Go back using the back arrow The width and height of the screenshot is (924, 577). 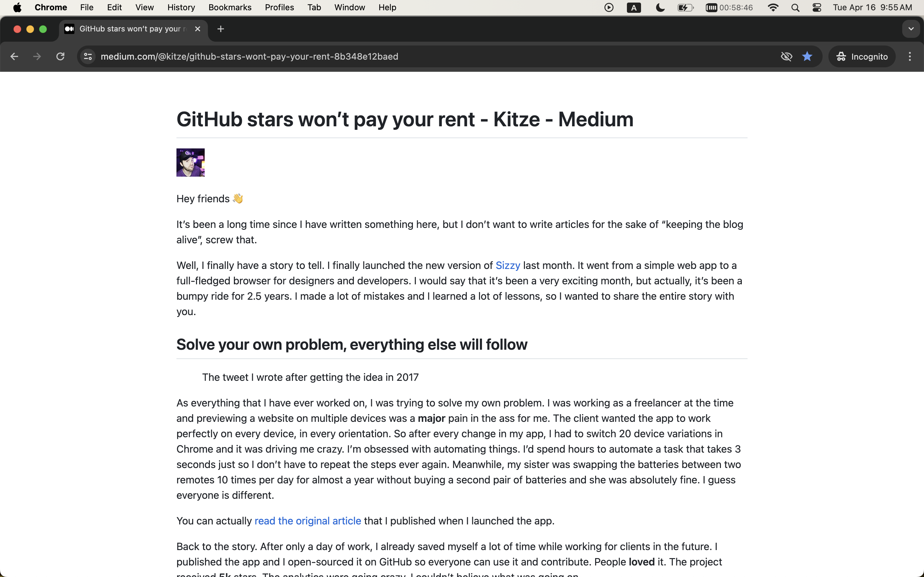(14, 56)
